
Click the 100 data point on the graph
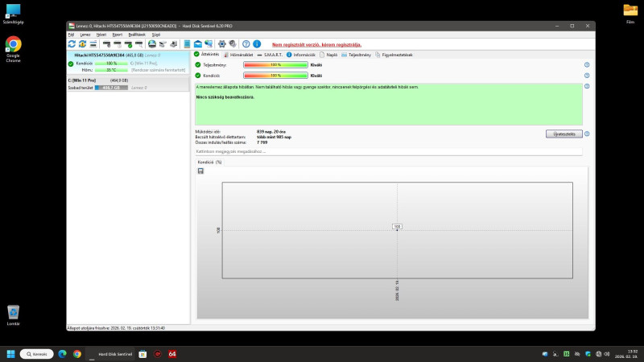coord(397,229)
